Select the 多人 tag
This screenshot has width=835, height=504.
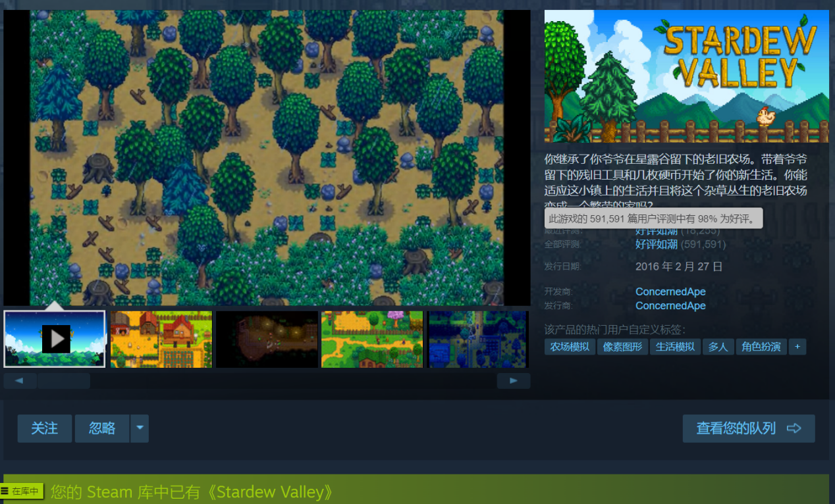[718, 347]
